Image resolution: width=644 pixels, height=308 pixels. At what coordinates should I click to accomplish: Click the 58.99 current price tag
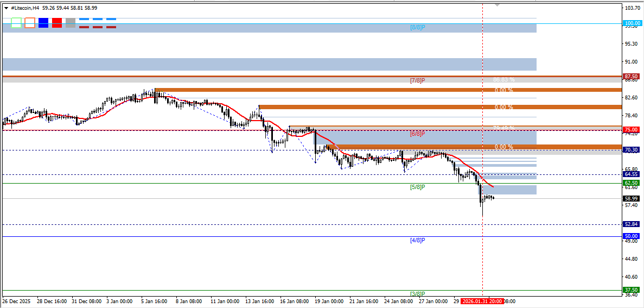click(631, 198)
